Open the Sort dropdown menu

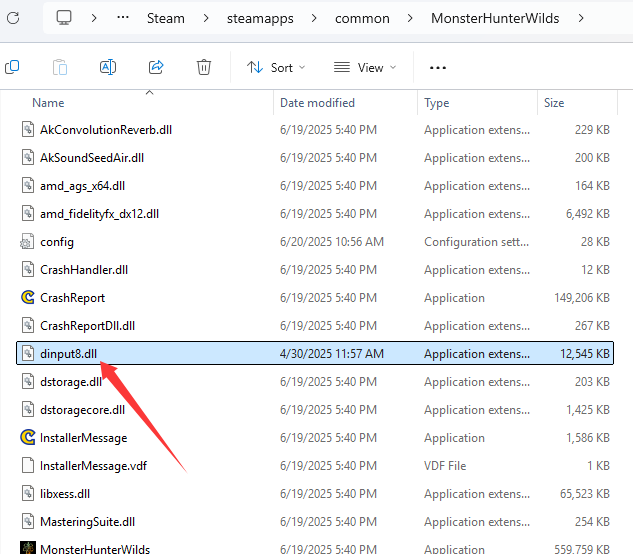pos(276,67)
